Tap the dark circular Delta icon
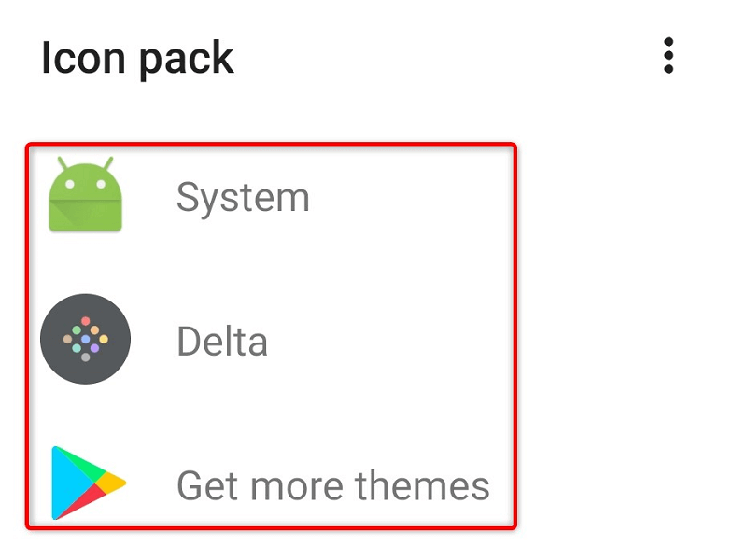 (x=86, y=339)
